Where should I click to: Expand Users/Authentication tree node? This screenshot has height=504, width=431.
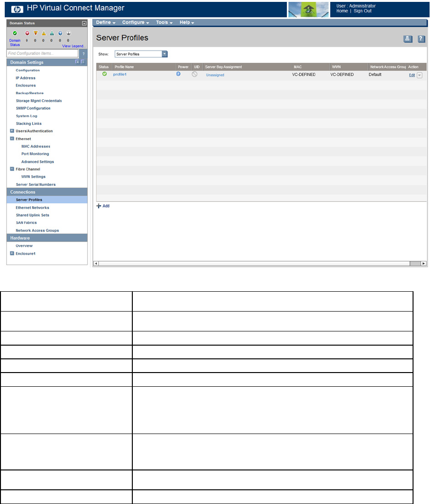point(12,131)
